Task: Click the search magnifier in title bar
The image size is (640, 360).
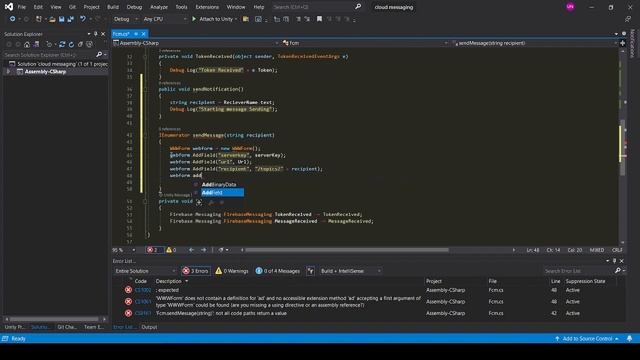Action: click(x=358, y=7)
